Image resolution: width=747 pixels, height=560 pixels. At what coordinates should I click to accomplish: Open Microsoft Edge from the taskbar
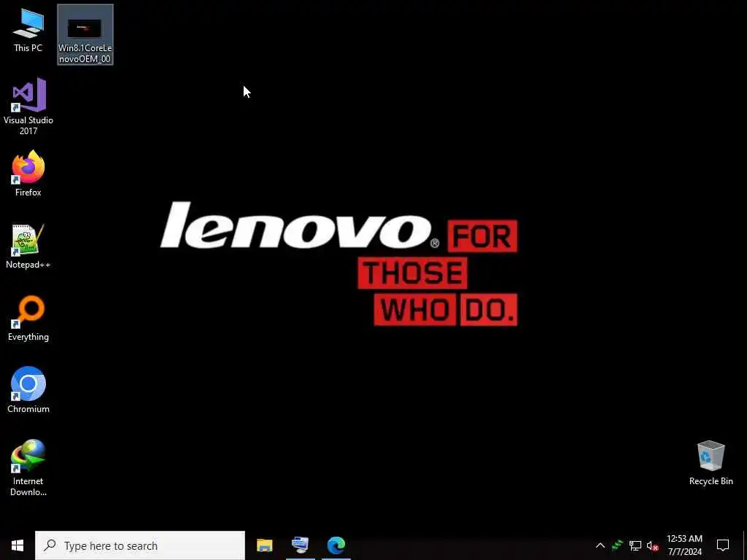tap(336, 545)
